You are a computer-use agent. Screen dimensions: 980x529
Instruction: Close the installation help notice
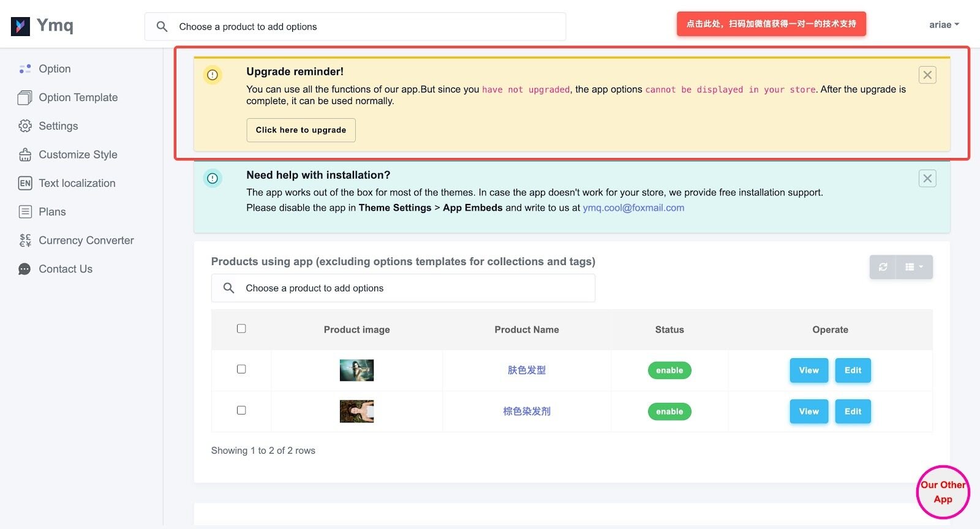[927, 179]
